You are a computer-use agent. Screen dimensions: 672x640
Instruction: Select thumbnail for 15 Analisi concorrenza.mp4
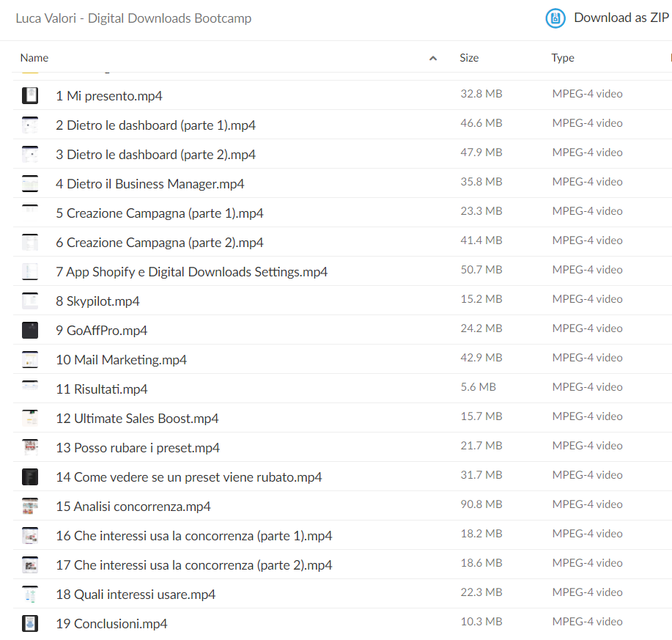tap(30, 507)
